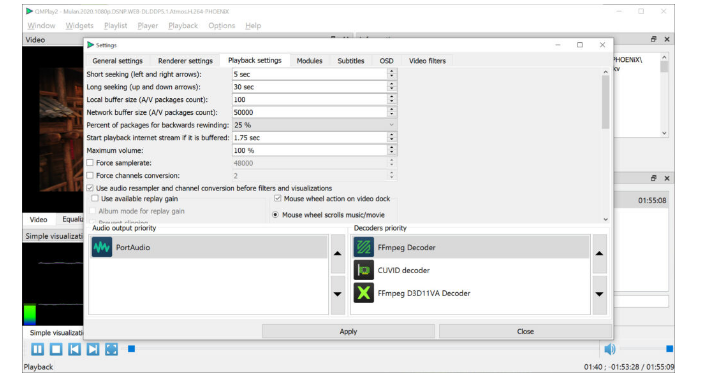703x382 pixels.
Task: Enable Force samplerate checkbox
Action: [90, 163]
